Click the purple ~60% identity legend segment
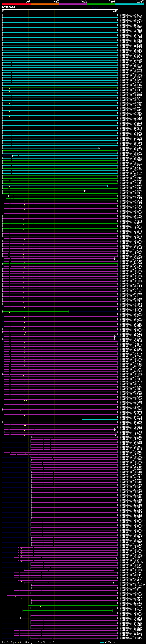The width and height of the screenshot is (146, 644). point(73,4)
